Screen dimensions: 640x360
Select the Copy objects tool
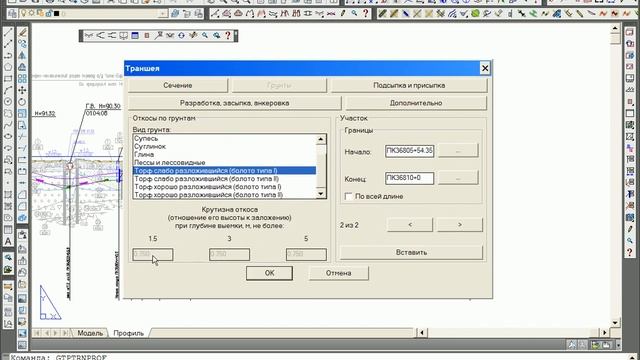pos(22,44)
